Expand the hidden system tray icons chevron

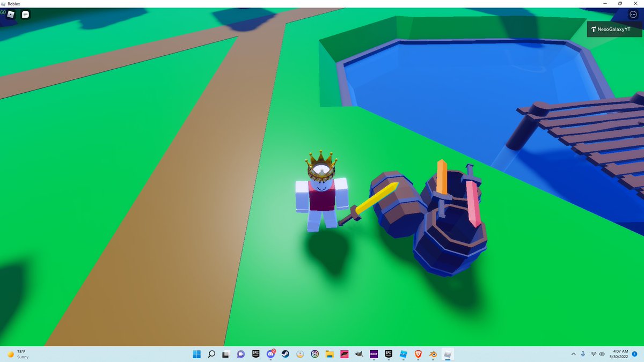pyautogui.click(x=573, y=354)
